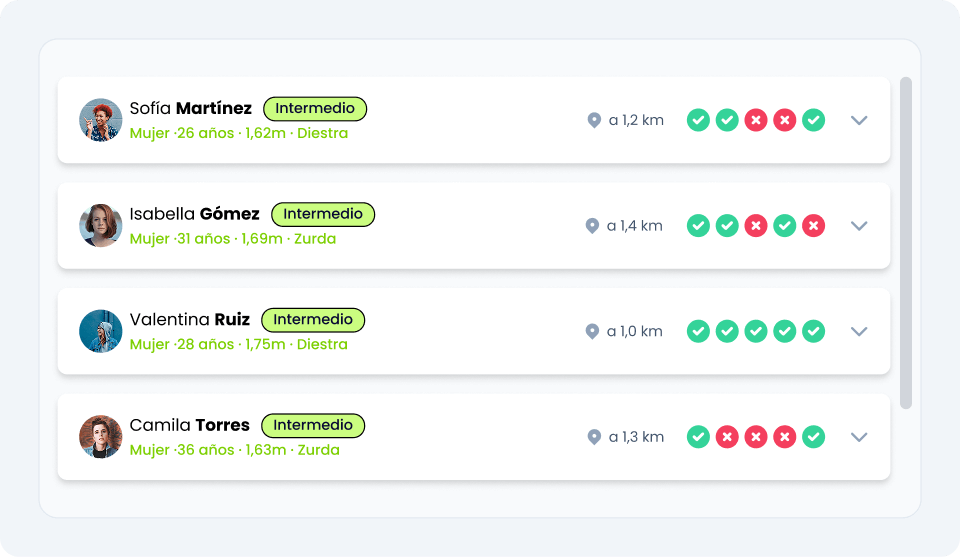Image resolution: width=960 pixels, height=557 pixels.
Task: Click Sofía Martínez's fourth status indicator (red X)
Action: coord(785,120)
